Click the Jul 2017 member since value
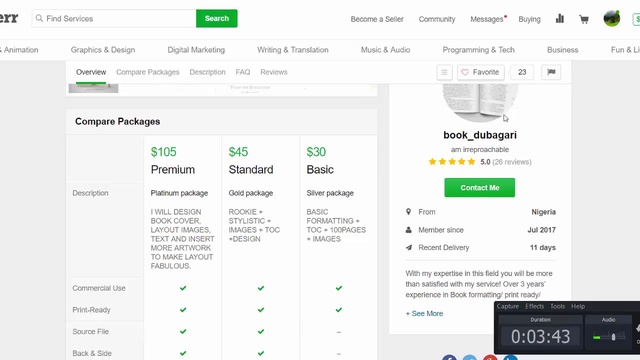Screen dimensions: 640x360 coord(541,230)
